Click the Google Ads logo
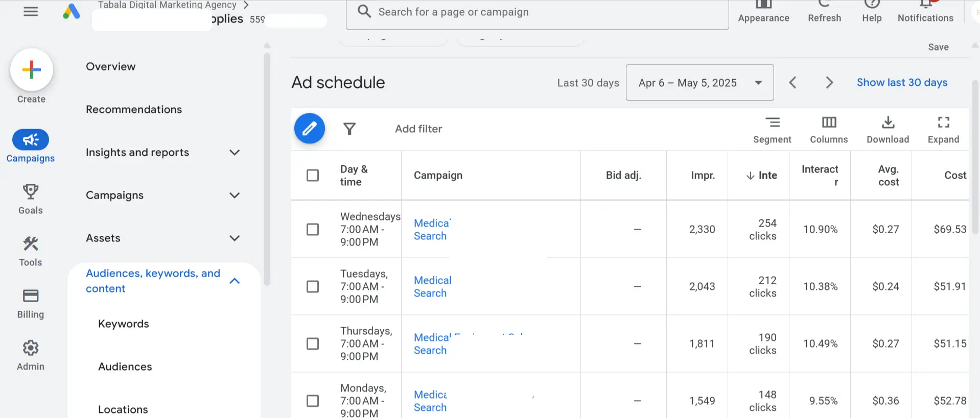980x418 pixels. [x=72, y=11]
